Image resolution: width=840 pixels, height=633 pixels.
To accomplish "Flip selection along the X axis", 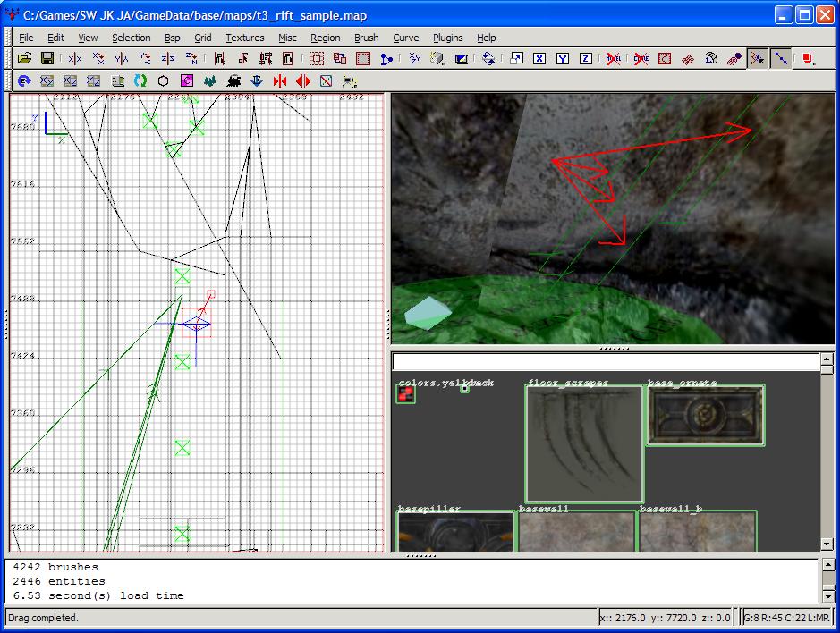I will (x=75, y=58).
